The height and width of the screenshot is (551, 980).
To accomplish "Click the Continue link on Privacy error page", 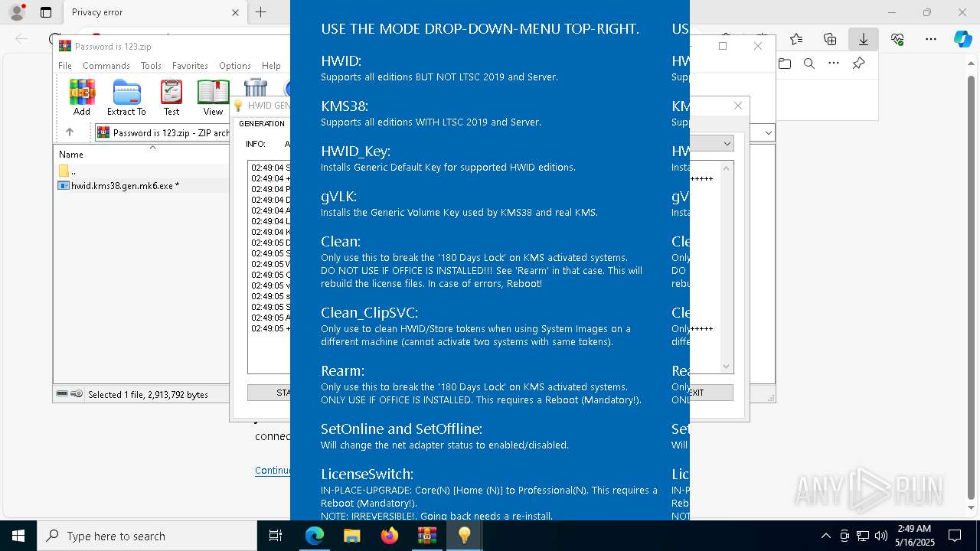I will point(273,471).
